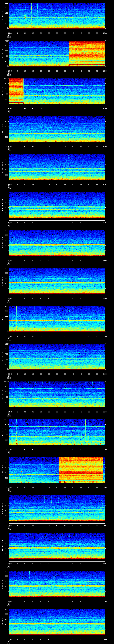The width and height of the screenshot is (114, 644).
Task: Select the spectrogram panel starting at 21:15:00
Action: tap(57, 53)
